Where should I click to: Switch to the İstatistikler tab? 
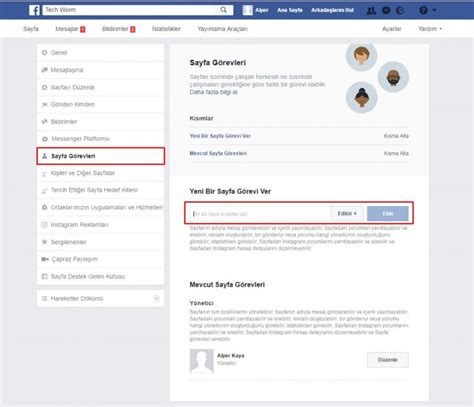166,29
